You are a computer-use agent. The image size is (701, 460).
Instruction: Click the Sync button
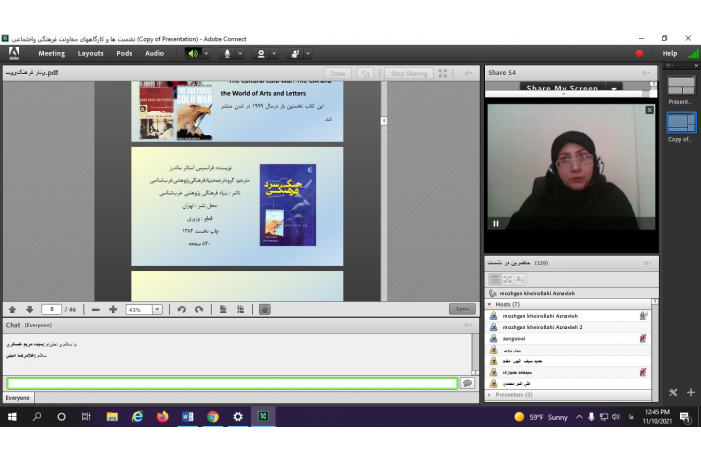[462, 309]
